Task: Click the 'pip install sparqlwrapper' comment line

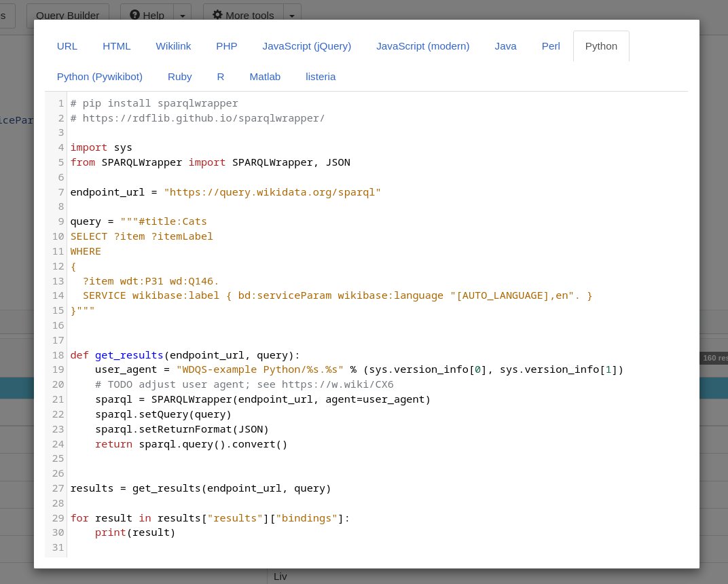Action: click(154, 103)
